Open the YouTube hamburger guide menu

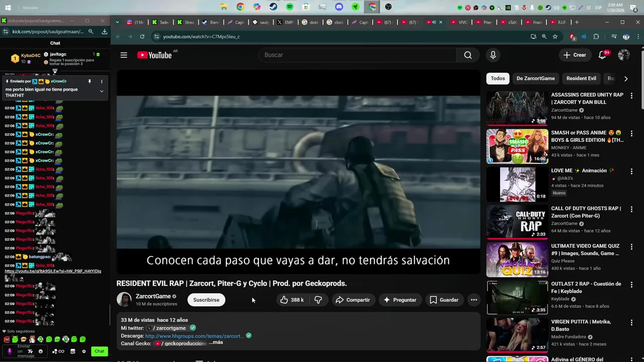click(x=124, y=55)
